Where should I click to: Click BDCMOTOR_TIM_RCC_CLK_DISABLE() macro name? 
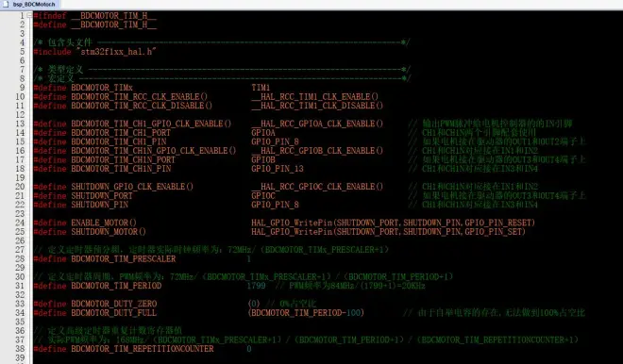point(142,106)
